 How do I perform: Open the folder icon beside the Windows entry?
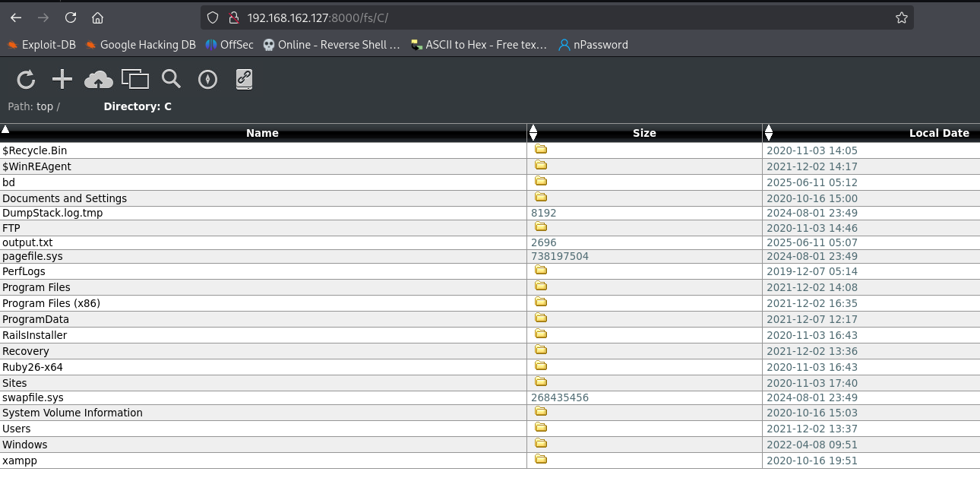(540, 443)
